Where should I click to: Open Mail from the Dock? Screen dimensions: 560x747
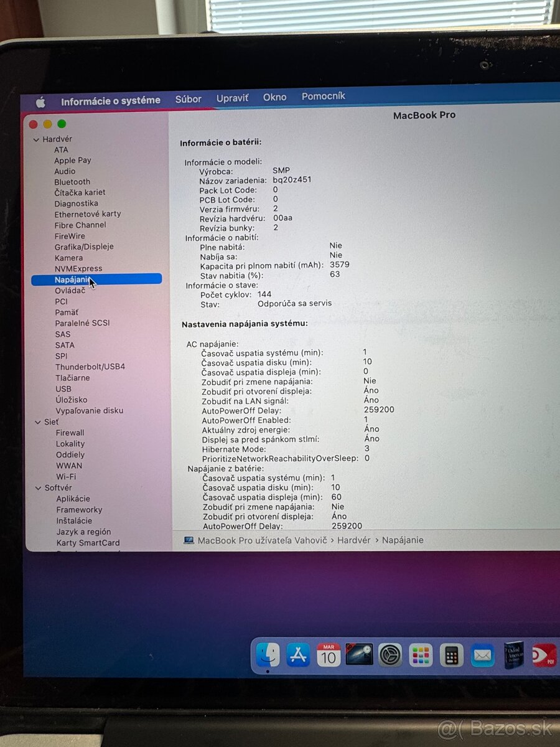[483, 655]
